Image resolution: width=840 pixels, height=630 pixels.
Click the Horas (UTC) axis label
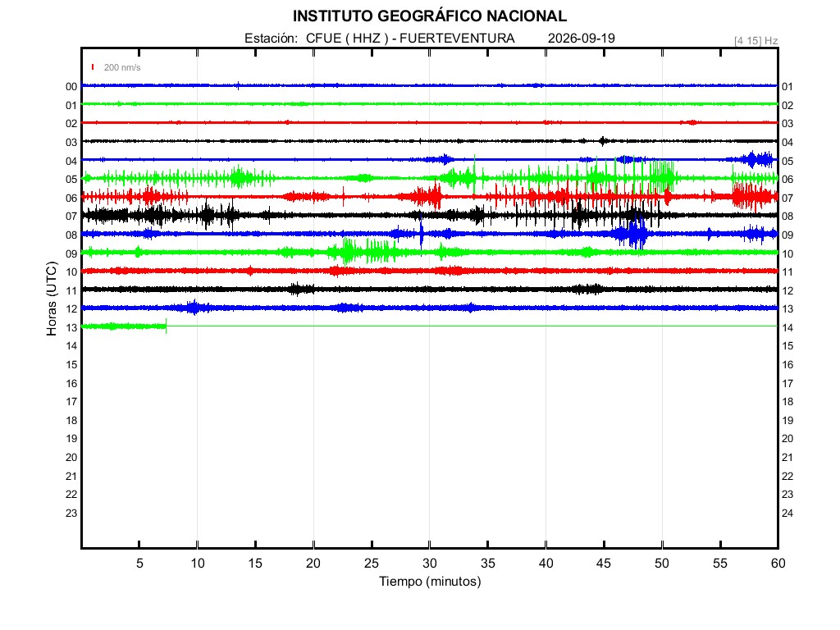click(52, 299)
